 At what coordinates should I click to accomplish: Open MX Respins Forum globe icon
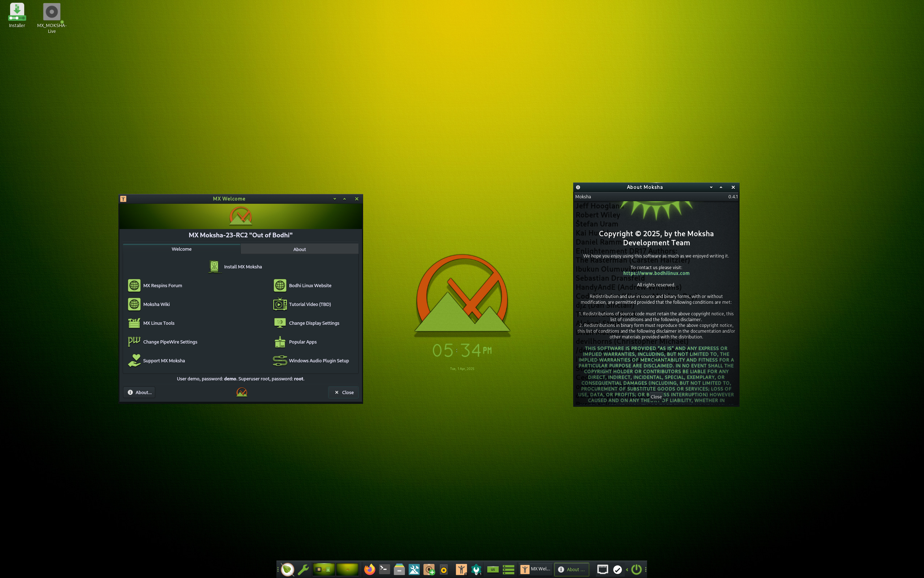pos(134,285)
